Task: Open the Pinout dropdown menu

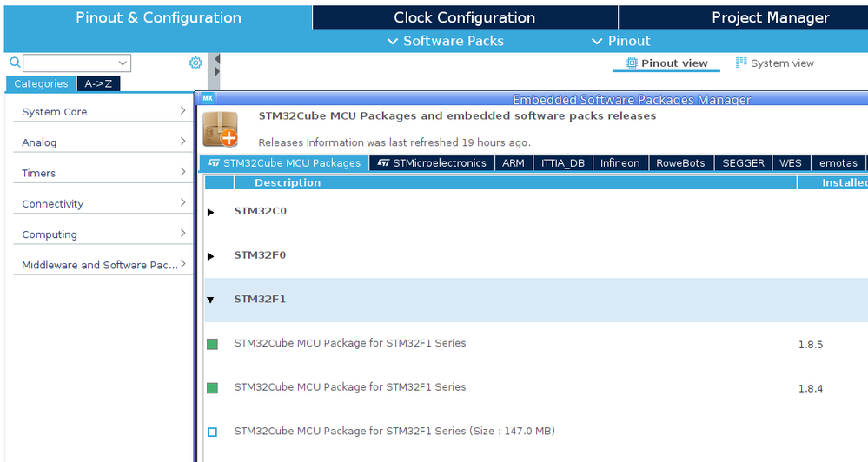Action: [621, 41]
